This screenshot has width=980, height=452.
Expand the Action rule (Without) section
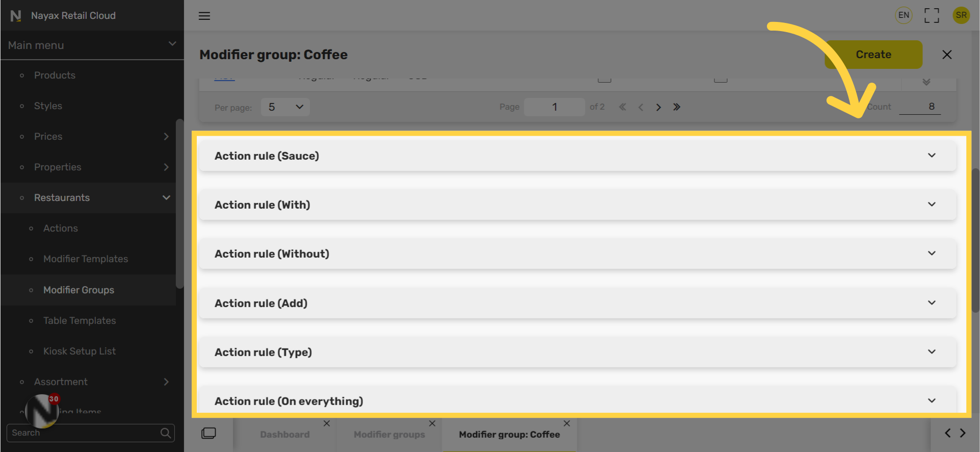577,254
